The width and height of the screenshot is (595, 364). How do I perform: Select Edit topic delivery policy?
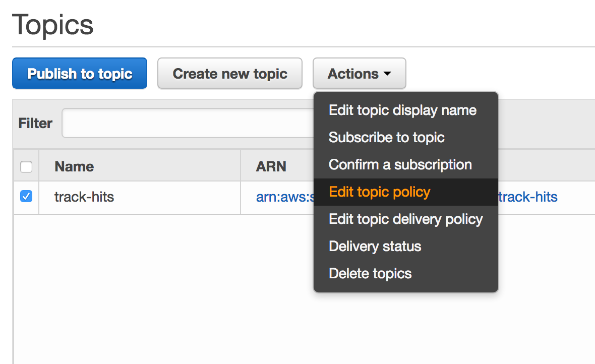click(405, 219)
